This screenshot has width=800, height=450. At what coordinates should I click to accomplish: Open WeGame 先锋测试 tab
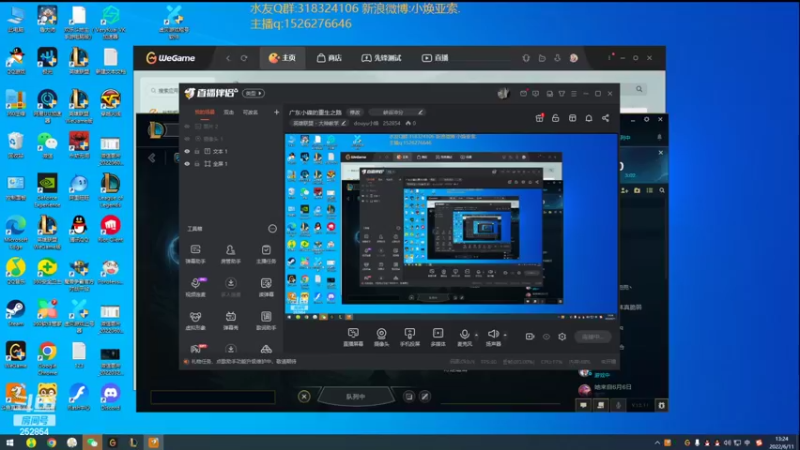tap(381, 58)
